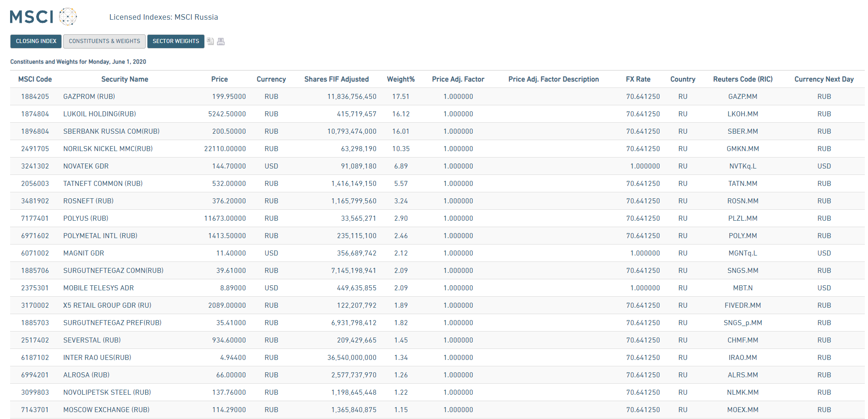Click the X5 RETAIL GROUP GDR name
Viewport: 868px width, 419px height.
tap(107, 305)
